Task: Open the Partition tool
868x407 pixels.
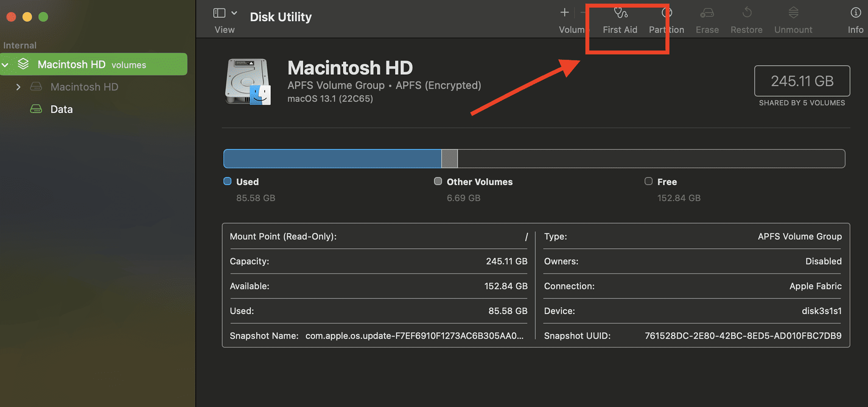Action: pos(666,19)
